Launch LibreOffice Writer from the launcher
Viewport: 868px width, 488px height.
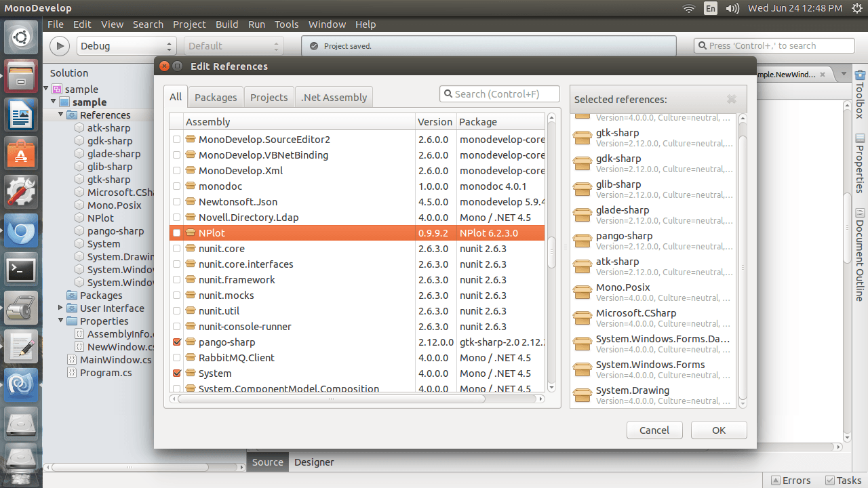[x=21, y=115]
